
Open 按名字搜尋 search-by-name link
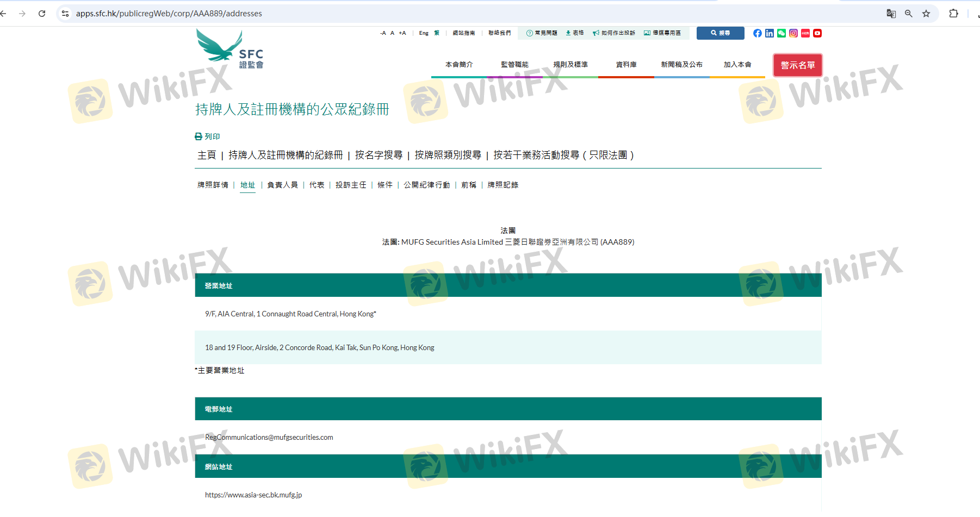tap(379, 155)
